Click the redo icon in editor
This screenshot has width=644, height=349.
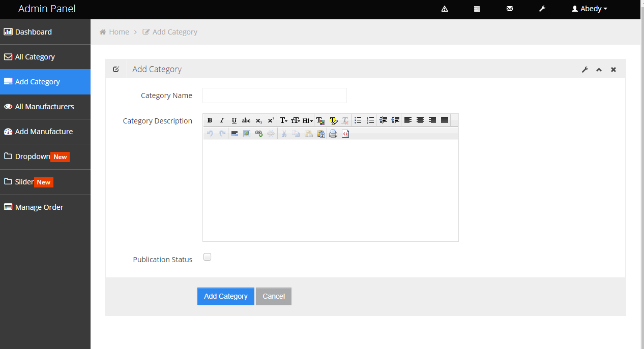coord(222,134)
